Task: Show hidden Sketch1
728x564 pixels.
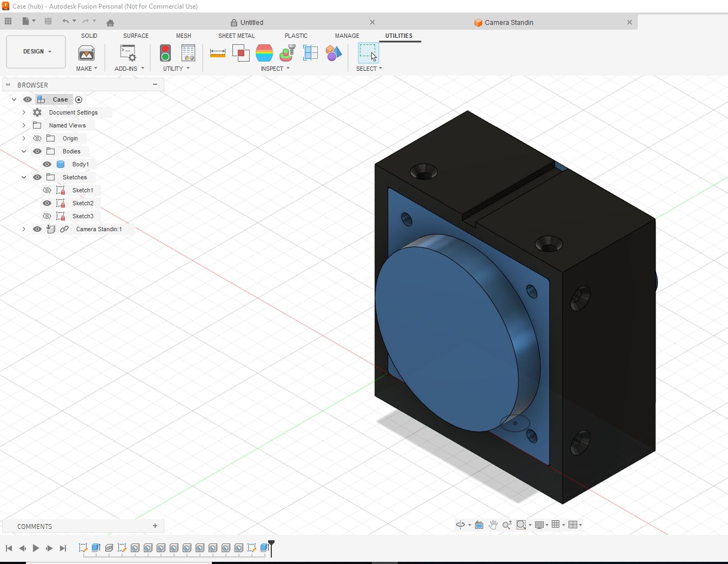Action: [47, 190]
